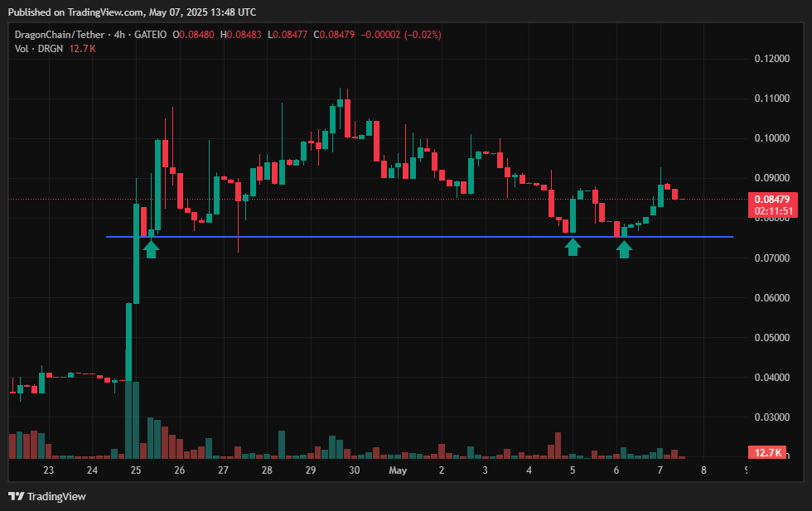Click the TradingView logo at the bottom
The width and height of the screenshot is (812, 511).
click(47, 496)
